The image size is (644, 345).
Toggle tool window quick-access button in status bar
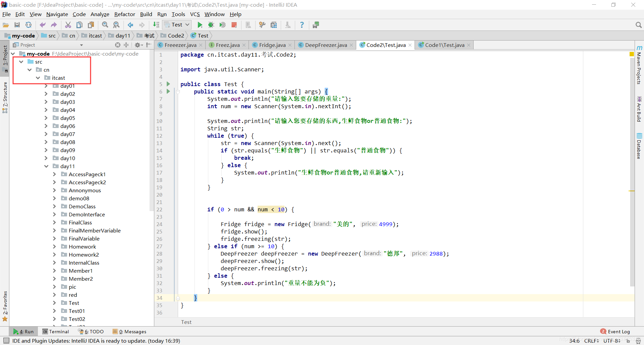click(6, 341)
